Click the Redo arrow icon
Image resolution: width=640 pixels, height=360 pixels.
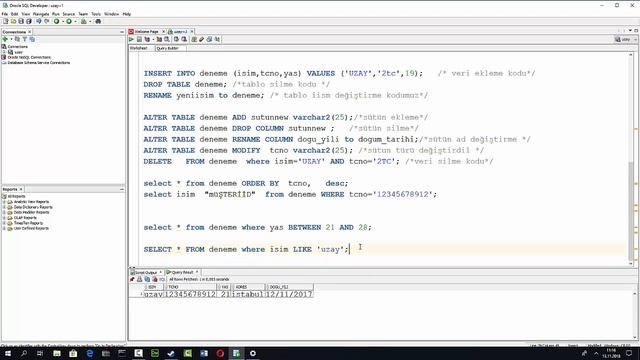point(47,21)
